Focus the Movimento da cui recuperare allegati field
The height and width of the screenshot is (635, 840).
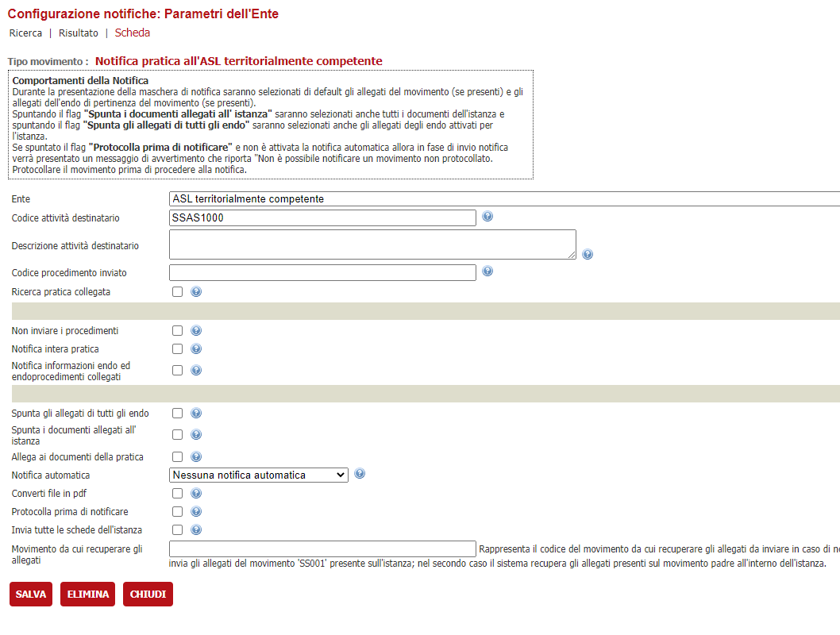(x=322, y=549)
